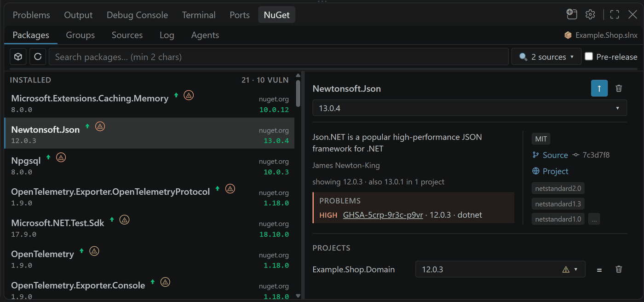Viewport: 644px width, 302px height.
Task: Click green update arrow on OpenTelemetry row
Action: 81,251
